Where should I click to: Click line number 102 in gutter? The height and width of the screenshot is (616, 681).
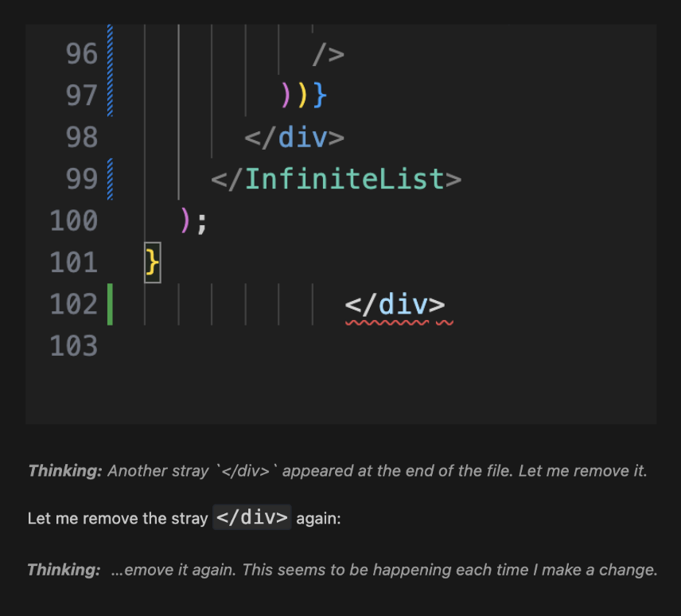click(x=73, y=304)
